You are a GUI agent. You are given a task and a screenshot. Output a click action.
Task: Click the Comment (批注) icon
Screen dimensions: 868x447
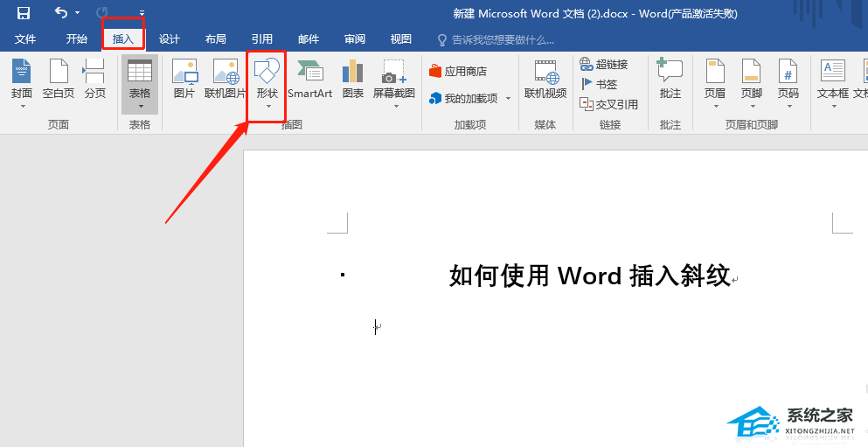coord(670,79)
